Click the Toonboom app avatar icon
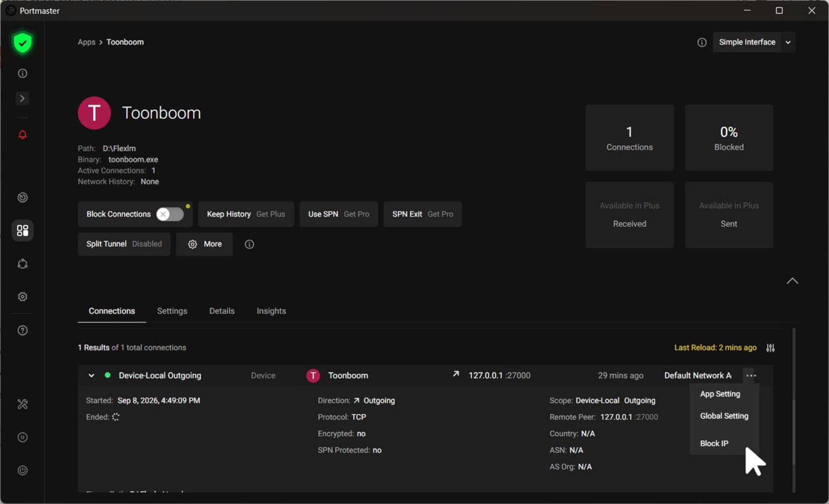This screenshot has width=829, height=504. coord(94,113)
